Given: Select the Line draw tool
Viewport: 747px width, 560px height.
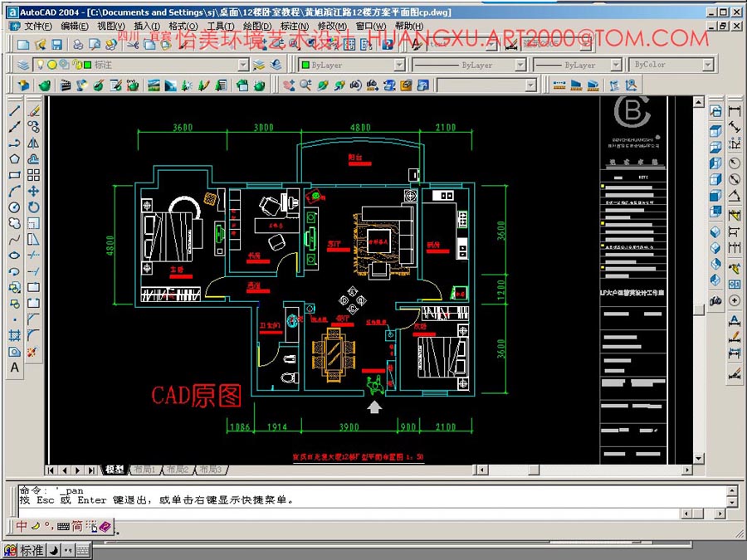Looking at the screenshot, I should pos(14,110).
